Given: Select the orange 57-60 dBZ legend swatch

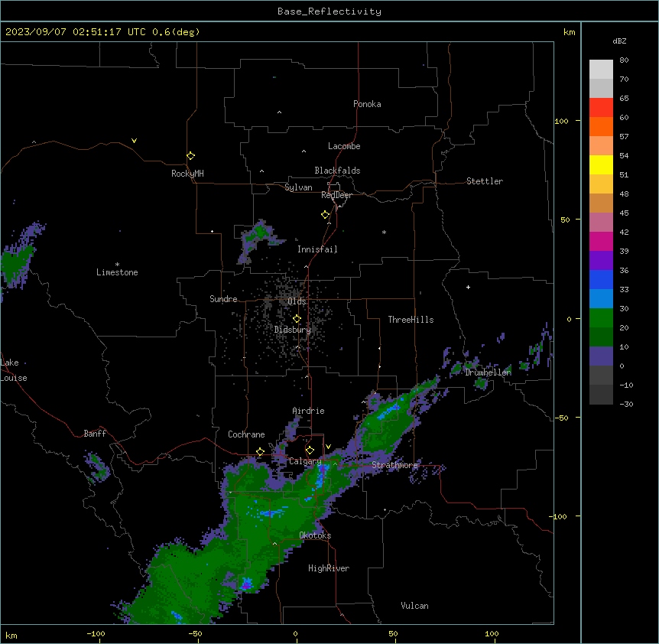Looking at the screenshot, I should (601, 126).
